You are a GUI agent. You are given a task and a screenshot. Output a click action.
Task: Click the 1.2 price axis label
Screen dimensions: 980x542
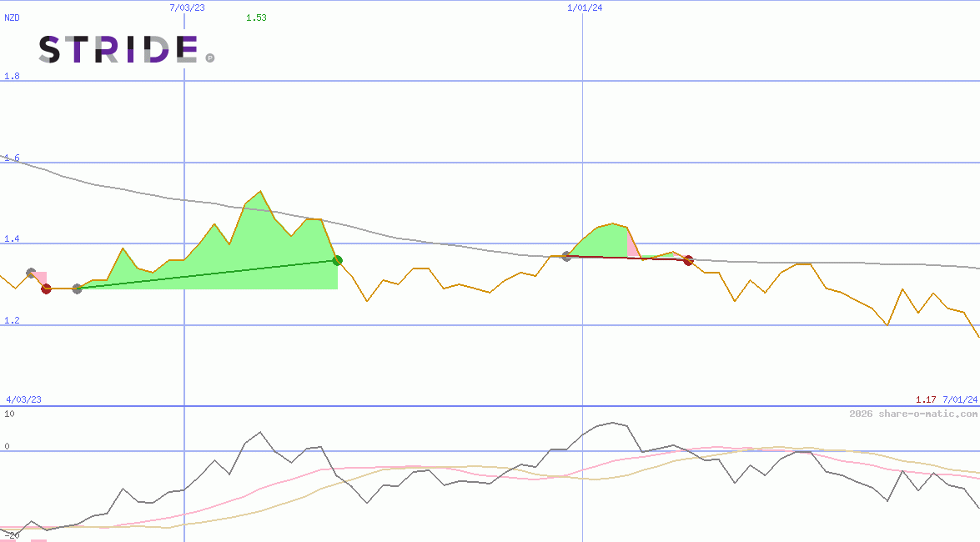(12, 320)
